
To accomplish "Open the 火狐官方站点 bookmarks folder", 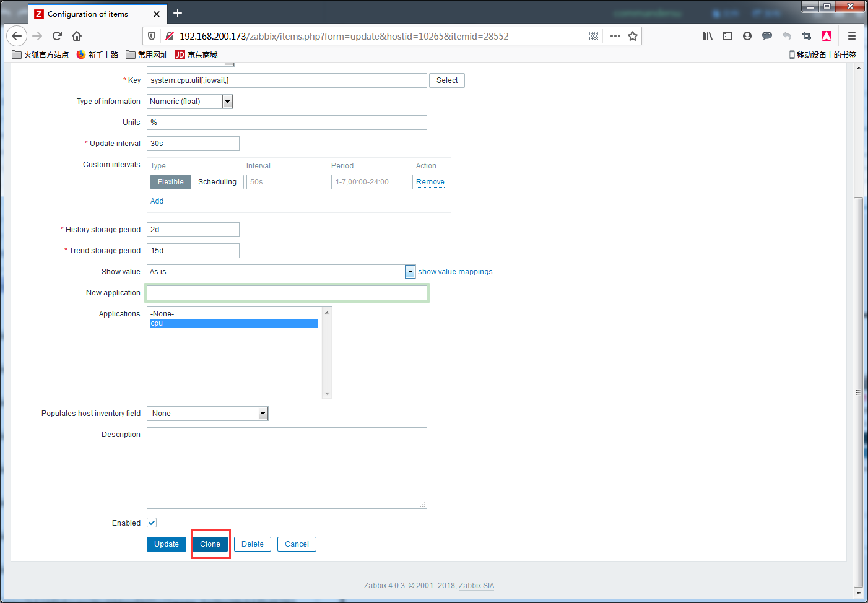I will coord(40,54).
